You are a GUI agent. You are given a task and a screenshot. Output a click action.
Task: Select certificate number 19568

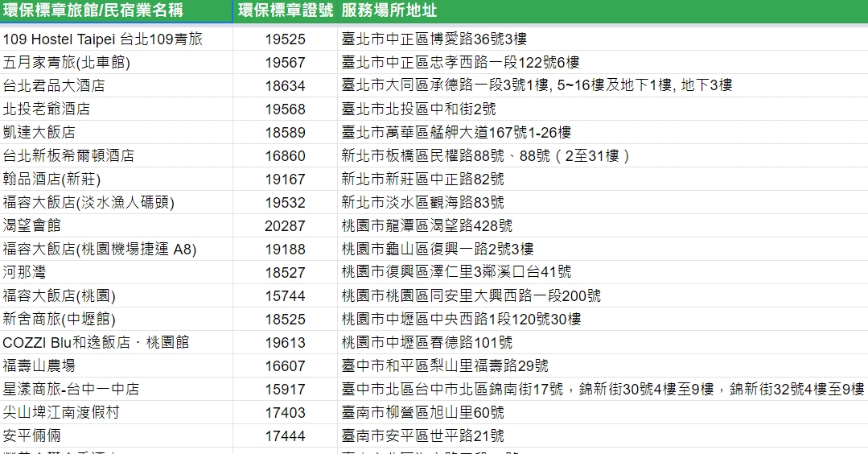click(285, 109)
